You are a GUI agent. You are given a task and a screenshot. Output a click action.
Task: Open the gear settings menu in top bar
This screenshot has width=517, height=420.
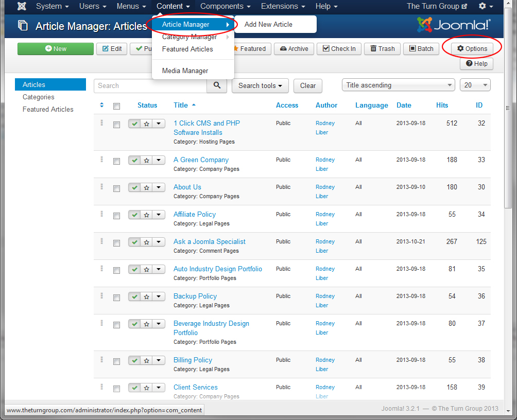tap(486, 6)
